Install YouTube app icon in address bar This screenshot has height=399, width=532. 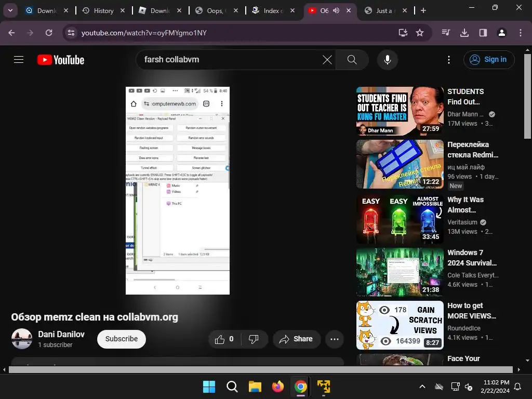click(403, 33)
